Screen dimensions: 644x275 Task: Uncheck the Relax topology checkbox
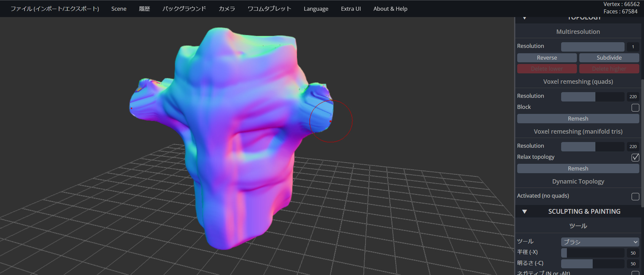pos(635,157)
